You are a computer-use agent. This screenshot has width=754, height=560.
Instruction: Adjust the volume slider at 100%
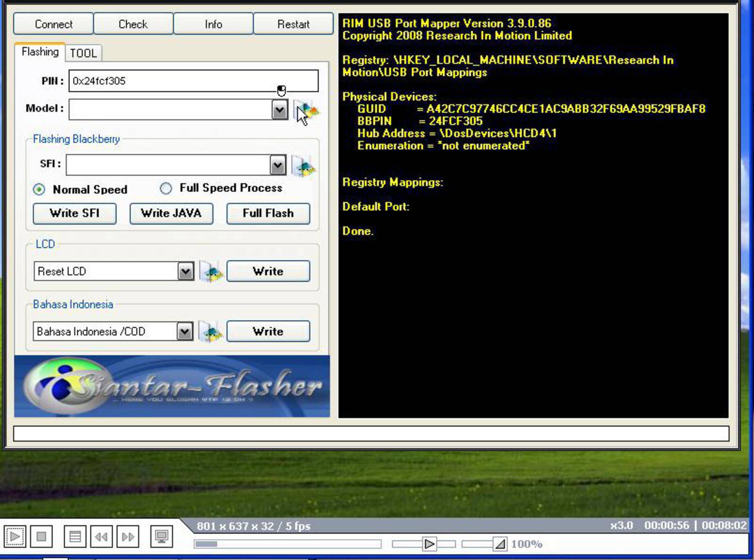pos(484,544)
